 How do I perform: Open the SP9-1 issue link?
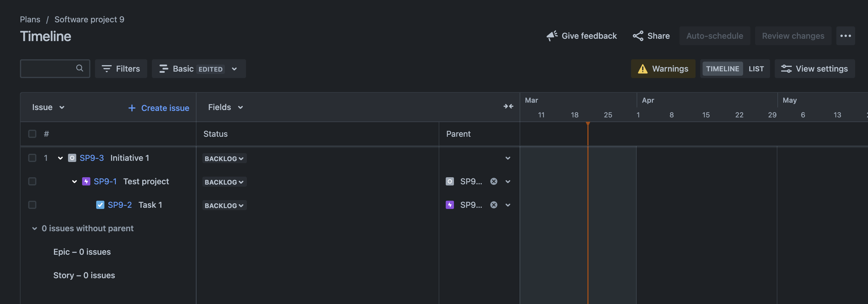[x=105, y=181]
